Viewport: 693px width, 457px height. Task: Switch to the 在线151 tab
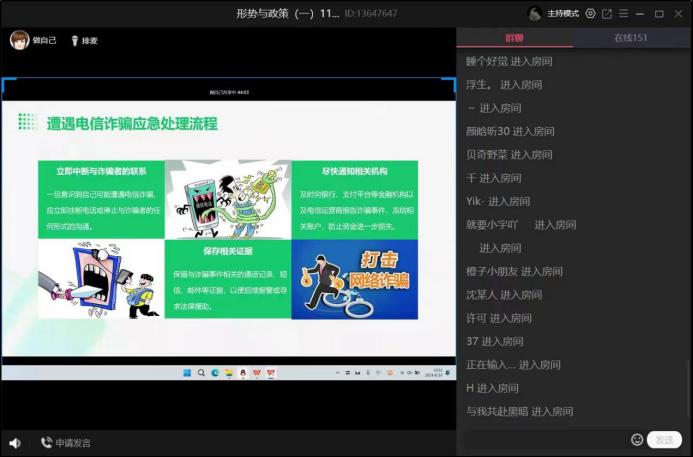pos(631,38)
